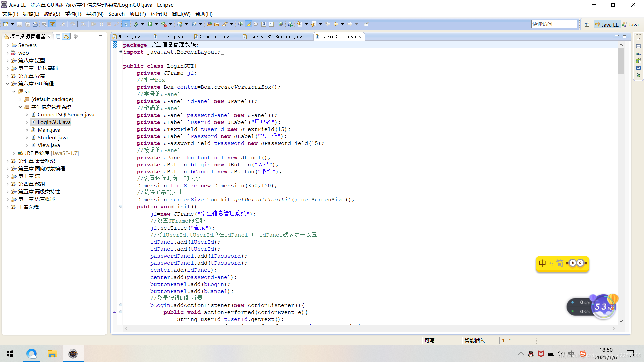Image resolution: width=644 pixels, height=362 pixels.
Task: Toggle Mark Occurrences highlighter button
Action: pos(249,24)
